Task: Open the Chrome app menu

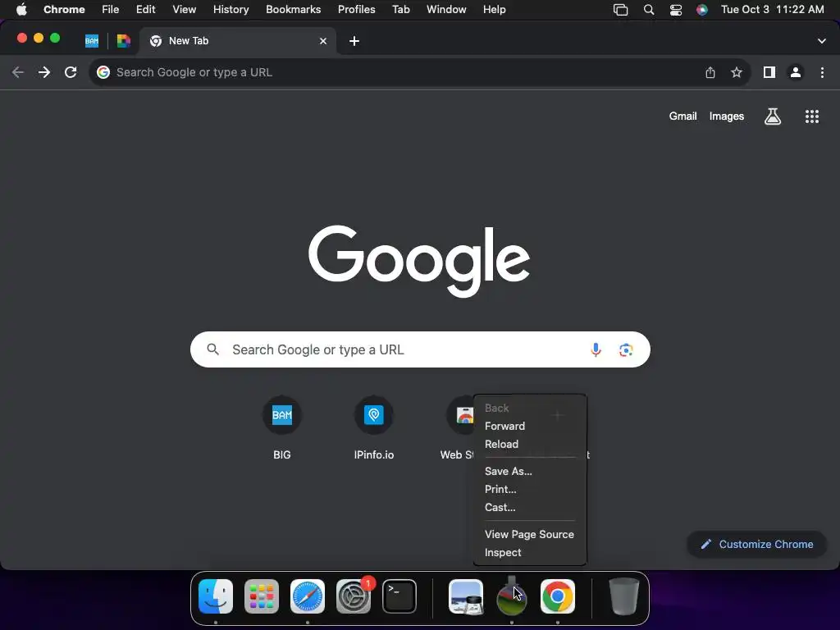Action: 64,10
